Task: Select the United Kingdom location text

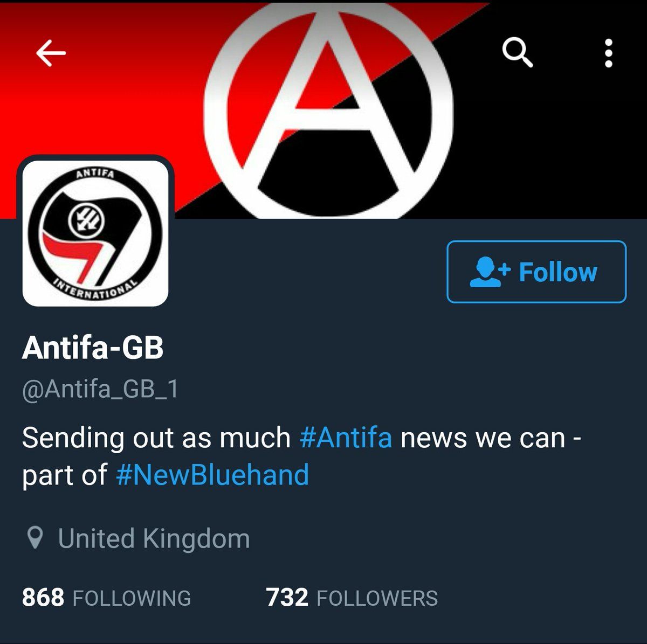Action: coord(154,538)
